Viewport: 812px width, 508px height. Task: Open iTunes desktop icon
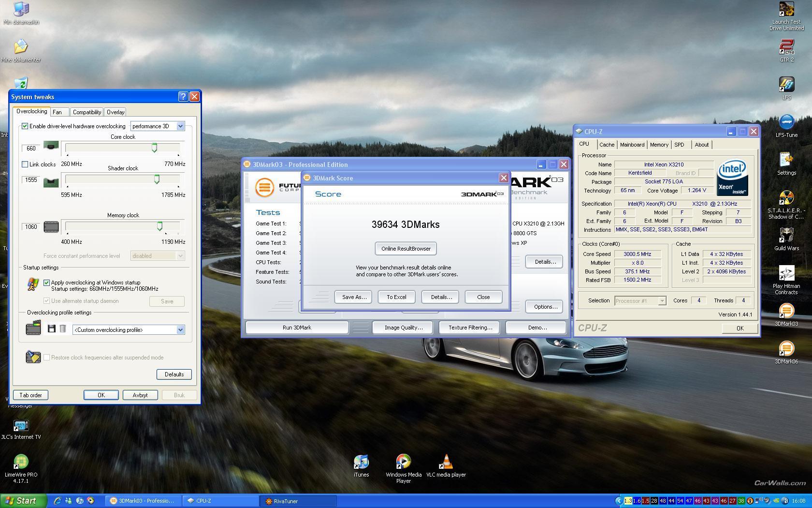tap(361, 465)
